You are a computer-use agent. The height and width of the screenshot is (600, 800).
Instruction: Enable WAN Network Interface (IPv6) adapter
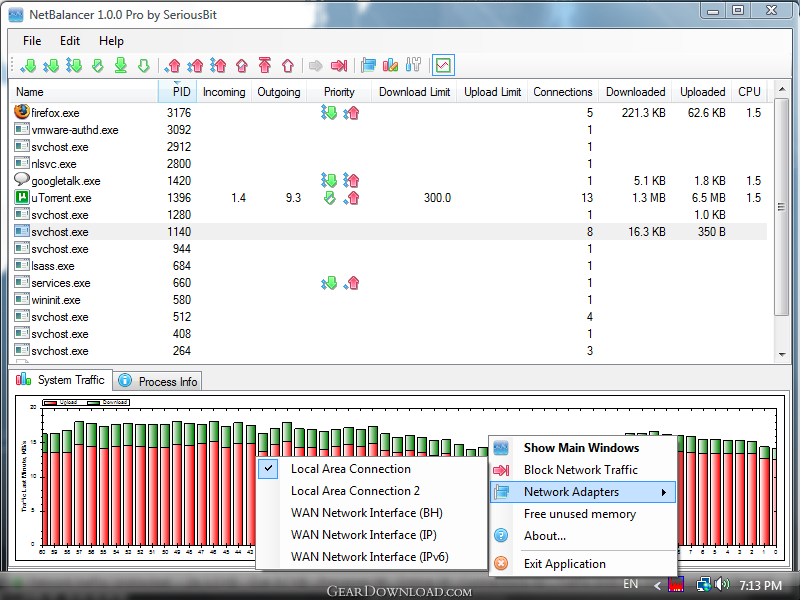tap(372, 557)
